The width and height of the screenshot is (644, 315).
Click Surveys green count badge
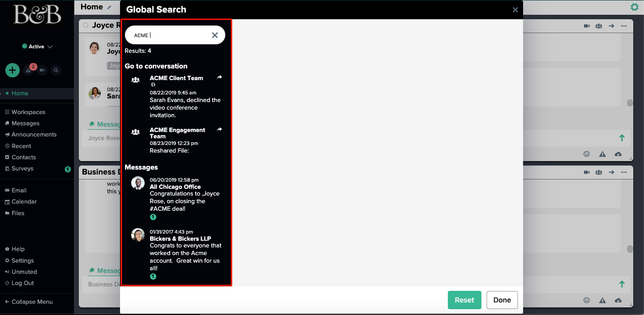(x=68, y=169)
